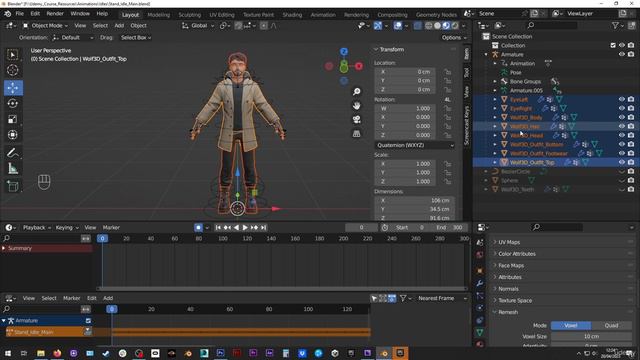Select Quad remesh mode
640x360 pixels.
coord(611,325)
